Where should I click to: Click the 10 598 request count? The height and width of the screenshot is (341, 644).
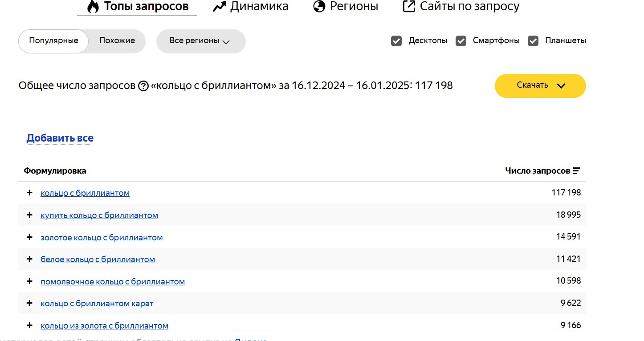[x=568, y=281]
